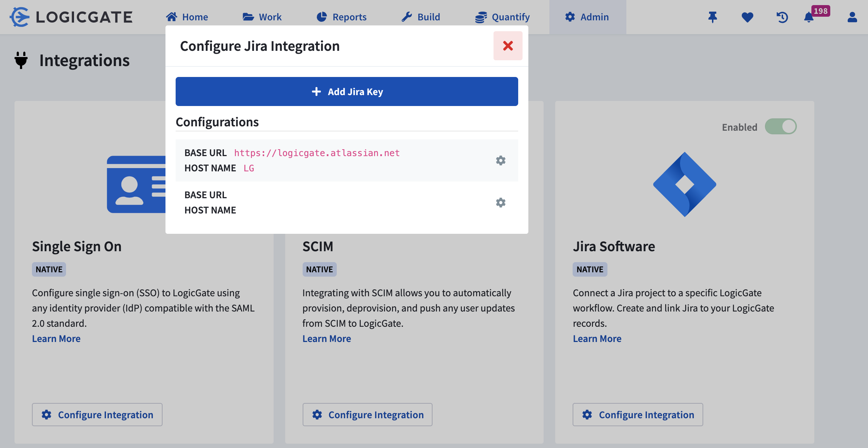
Task: Click the LogicGate logo
Action: pos(71,17)
